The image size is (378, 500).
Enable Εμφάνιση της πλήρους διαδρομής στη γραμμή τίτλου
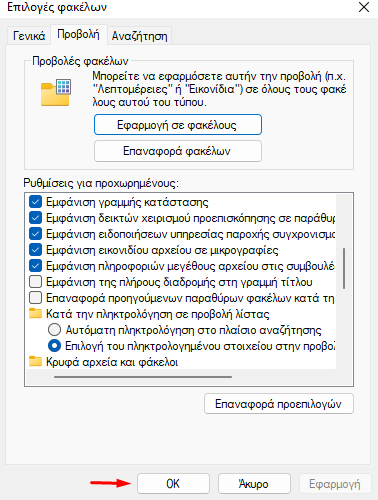click(x=35, y=282)
